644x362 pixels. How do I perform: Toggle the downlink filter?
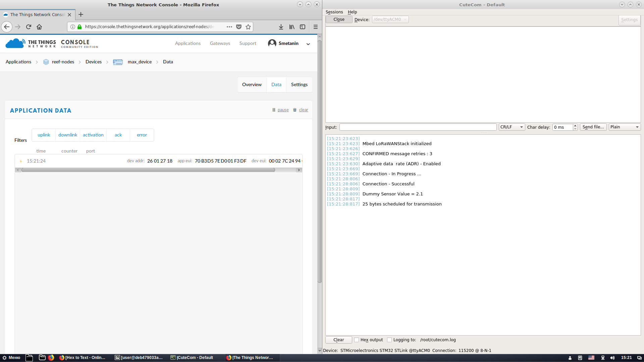pos(68,135)
